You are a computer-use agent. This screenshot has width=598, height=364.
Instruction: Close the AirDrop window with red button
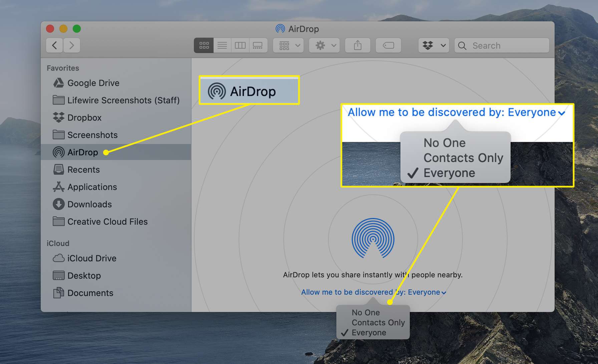pyautogui.click(x=50, y=29)
